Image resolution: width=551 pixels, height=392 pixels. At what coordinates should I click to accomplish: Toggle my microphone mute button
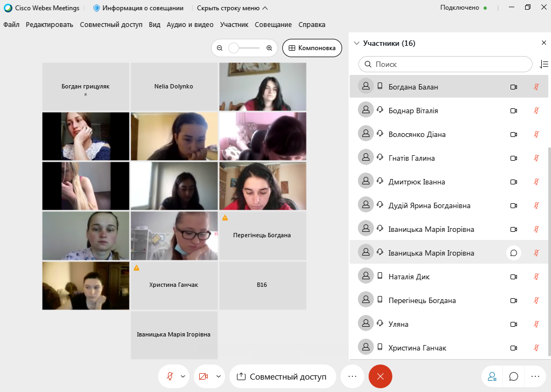[x=169, y=376]
